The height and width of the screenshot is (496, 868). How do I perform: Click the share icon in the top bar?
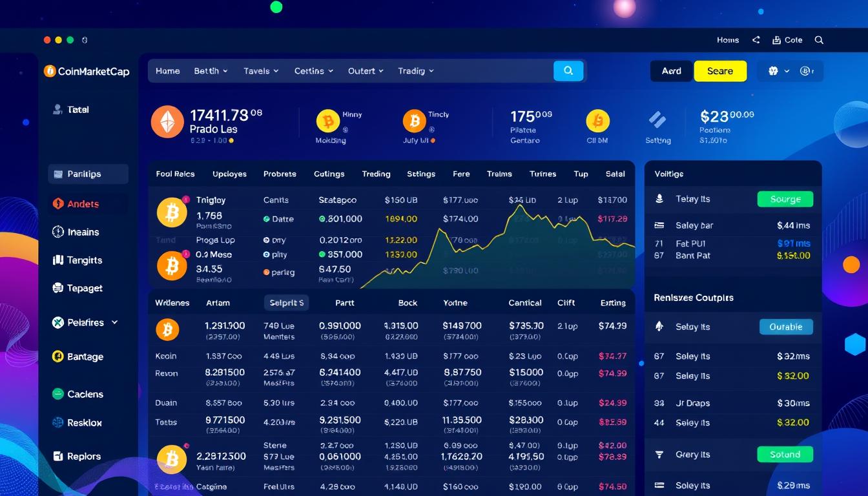(x=756, y=40)
